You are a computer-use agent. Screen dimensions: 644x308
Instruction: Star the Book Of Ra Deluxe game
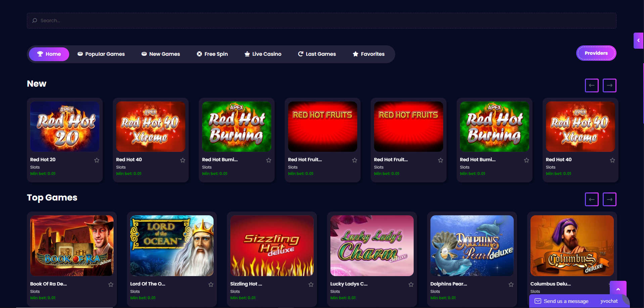[111, 284]
